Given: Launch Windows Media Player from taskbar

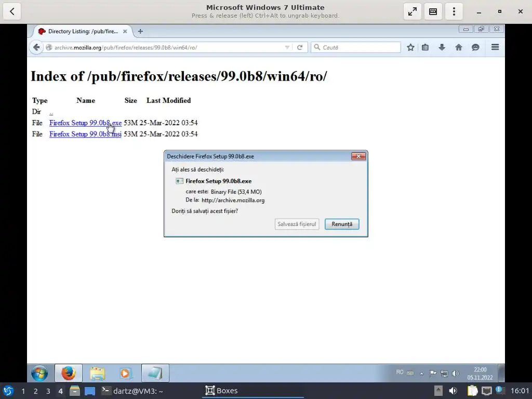Looking at the screenshot, I should click(x=126, y=373).
